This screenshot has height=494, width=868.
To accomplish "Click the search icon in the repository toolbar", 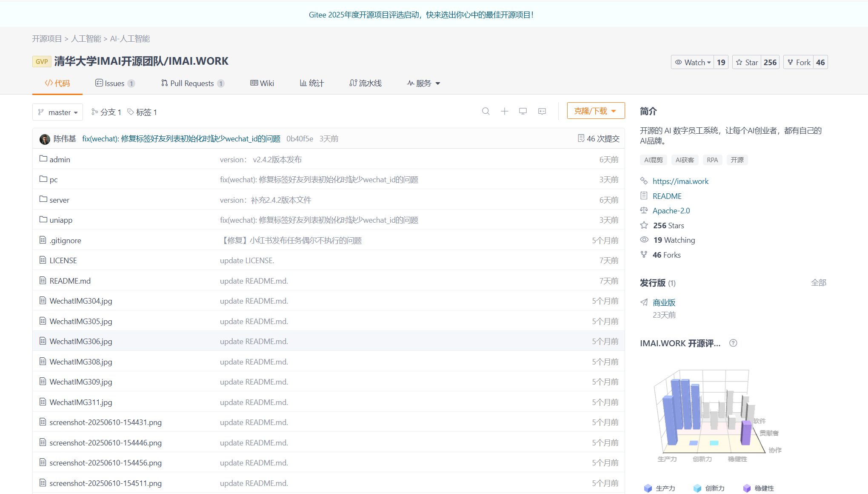I will [485, 111].
